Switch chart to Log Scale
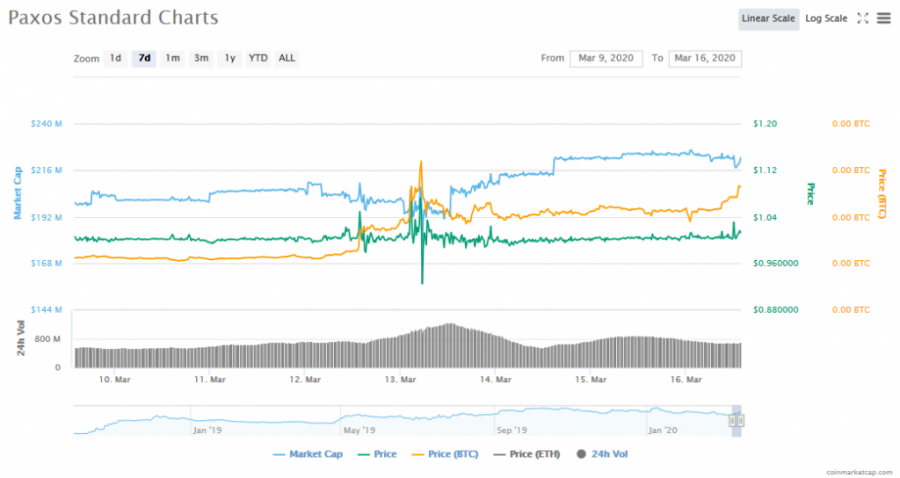900x478 pixels. (826, 18)
